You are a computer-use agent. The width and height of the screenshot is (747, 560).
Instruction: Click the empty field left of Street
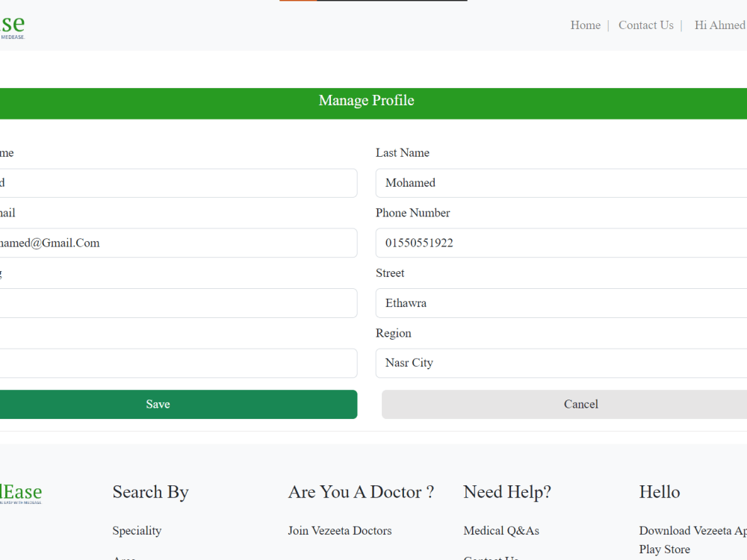coord(179,303)
